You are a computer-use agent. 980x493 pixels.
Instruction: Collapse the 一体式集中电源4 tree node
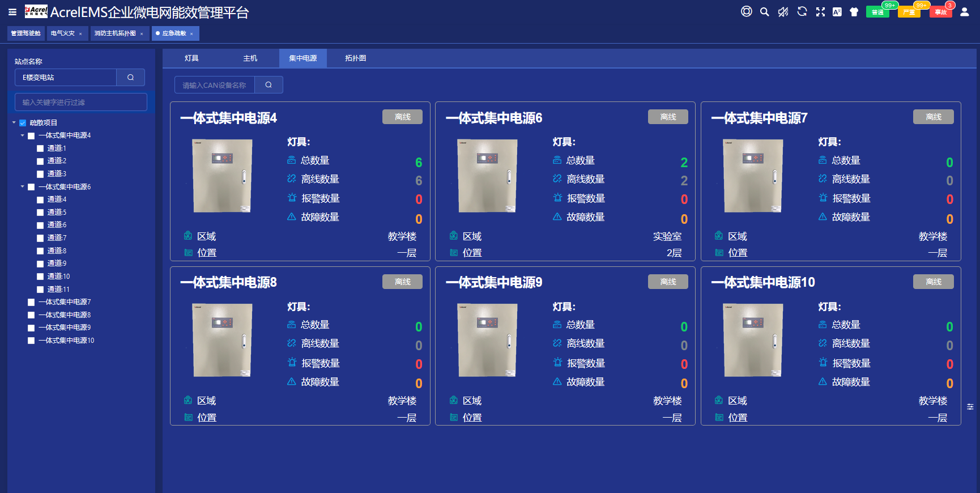[23, 135]
